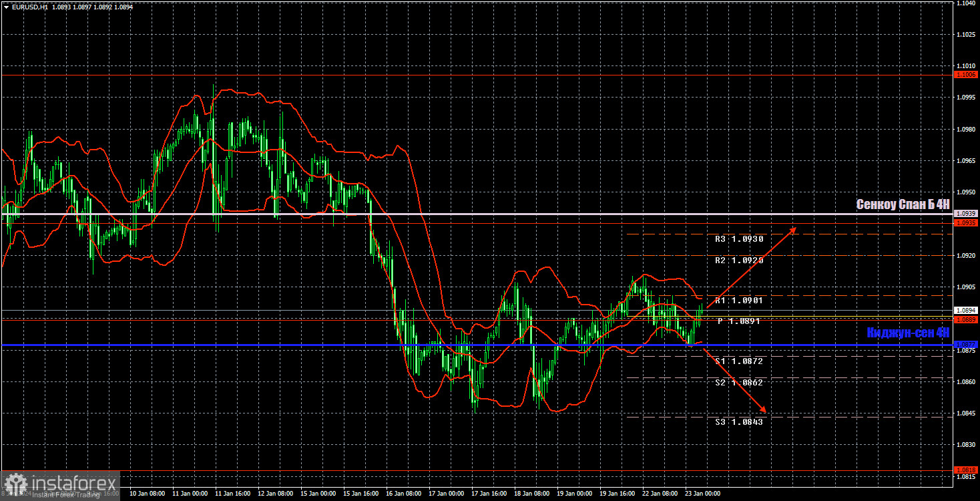Select the R1 1.0901 pivot label

click(x=739, y=301)
